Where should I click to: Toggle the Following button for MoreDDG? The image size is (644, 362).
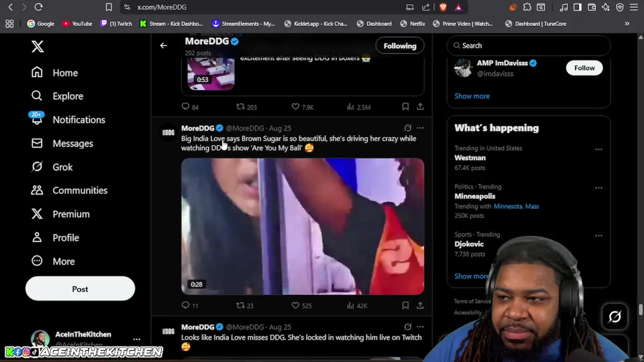(400, 46)
